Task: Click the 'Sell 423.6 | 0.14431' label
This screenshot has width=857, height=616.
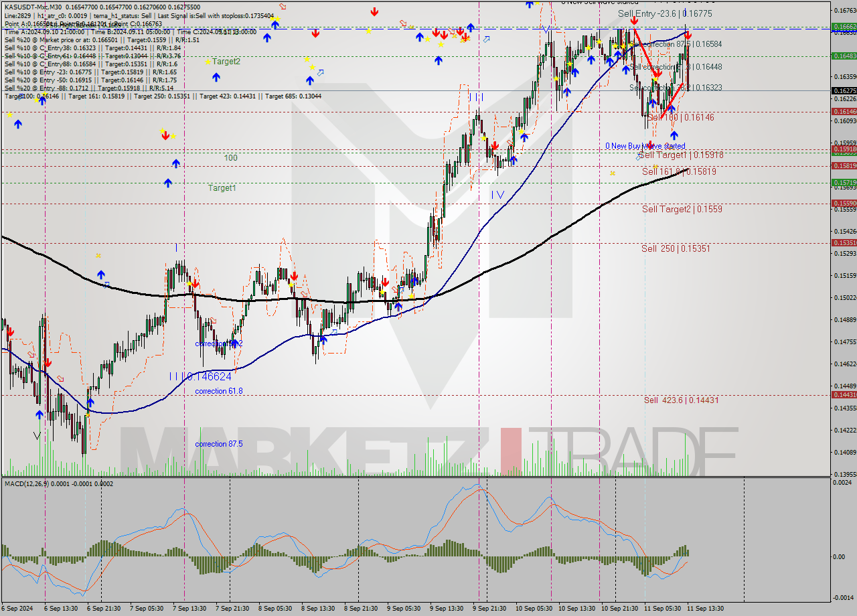Action: [x=681, y=400]
